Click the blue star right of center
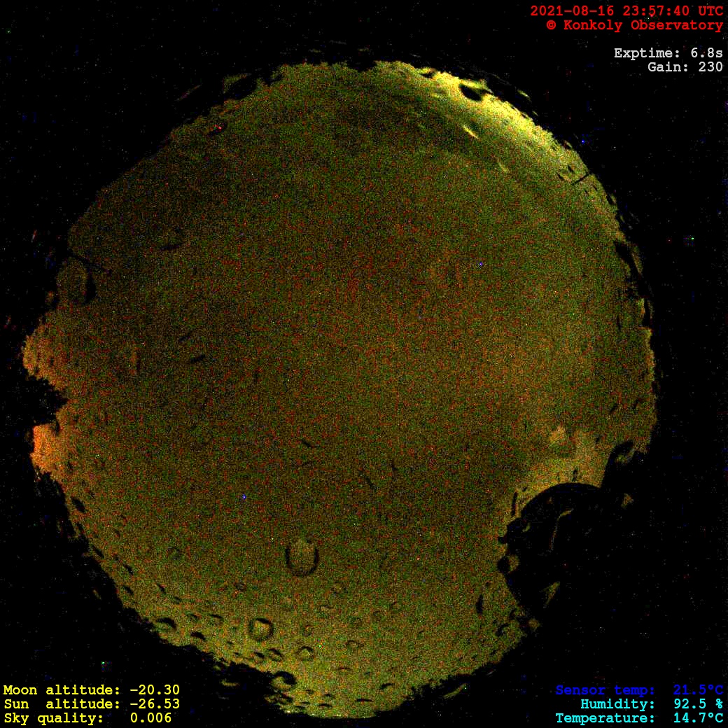This screenshot has width=728, height=728. [x=480, y=265]
